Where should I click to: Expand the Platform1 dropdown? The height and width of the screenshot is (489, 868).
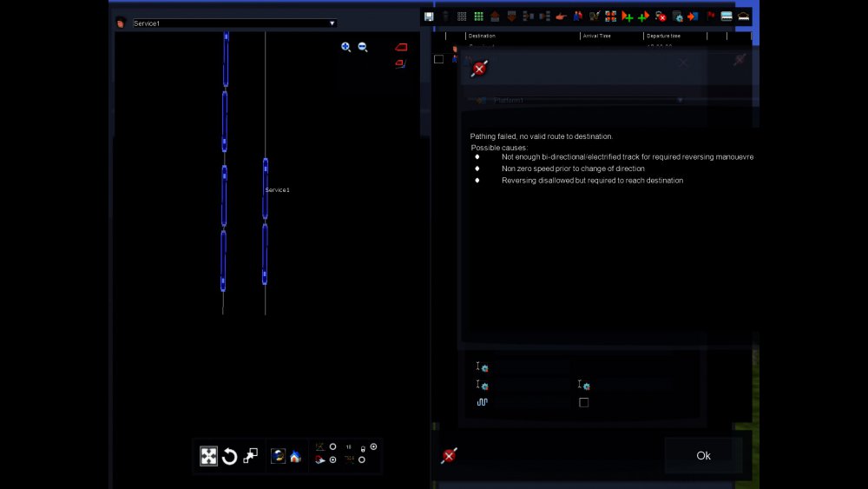click(x=680, y=100)
